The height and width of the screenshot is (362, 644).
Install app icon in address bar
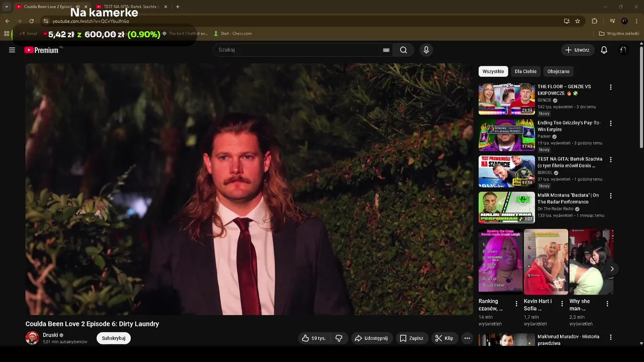click(567, 21)
